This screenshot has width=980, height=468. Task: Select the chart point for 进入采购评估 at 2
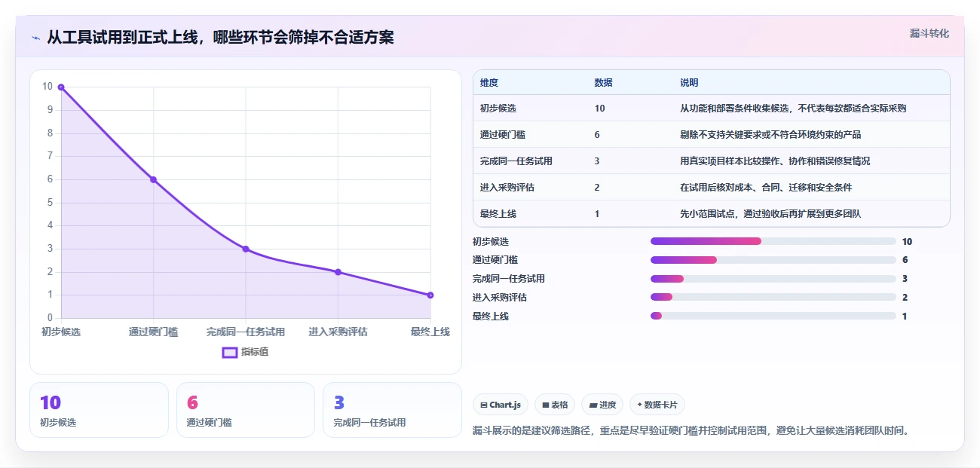pyautogui.click(x=338, y=272)
